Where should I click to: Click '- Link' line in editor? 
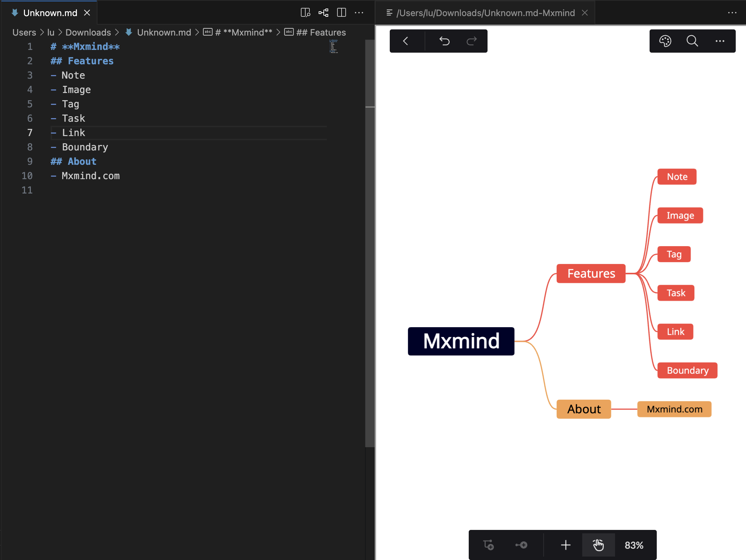click(x=68, y=133)
